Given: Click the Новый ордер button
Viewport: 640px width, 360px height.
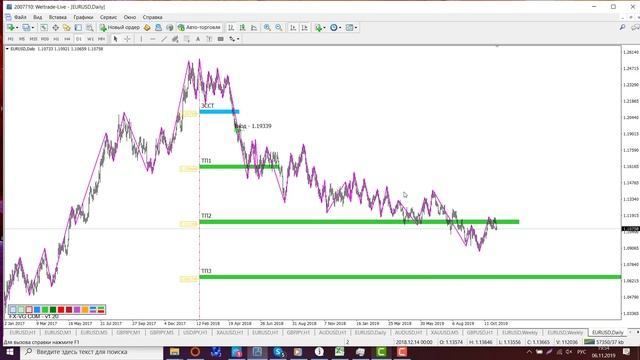Looking at the screenshot, I should [120, 28].
